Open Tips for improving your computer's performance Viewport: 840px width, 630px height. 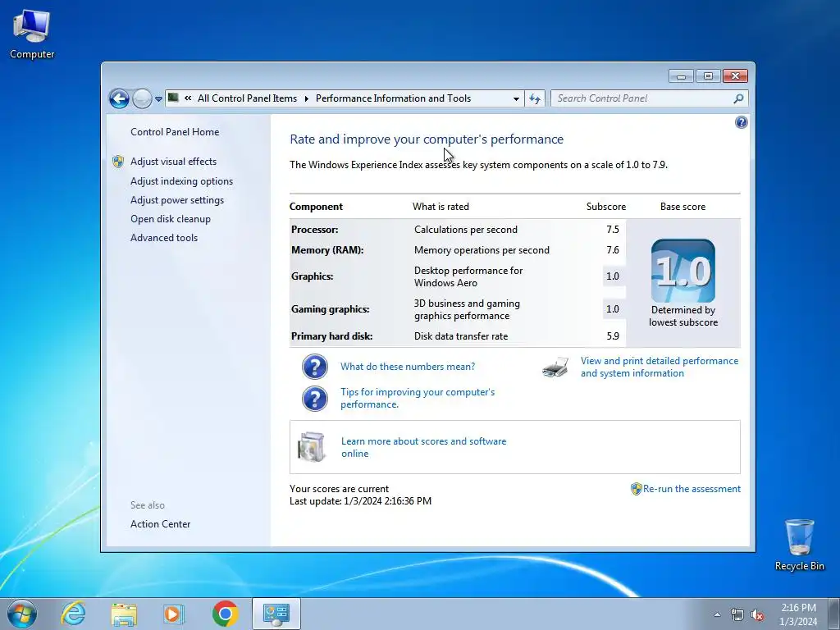pyautogui.click(x=418, y=398)
